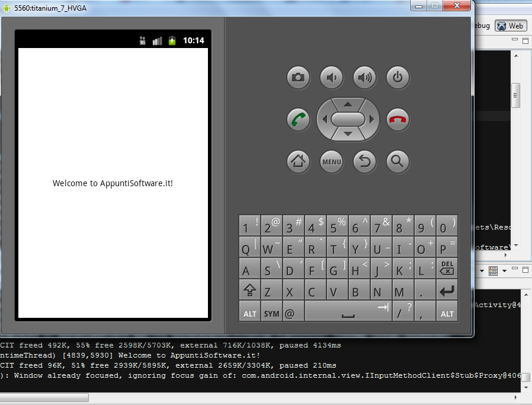Click the number 5 percent key

coord(337,225)
